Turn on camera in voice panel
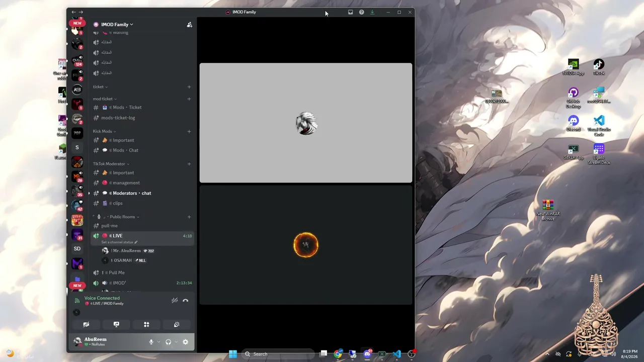Viewport: 644px width, 362px height. coord(86,324)
